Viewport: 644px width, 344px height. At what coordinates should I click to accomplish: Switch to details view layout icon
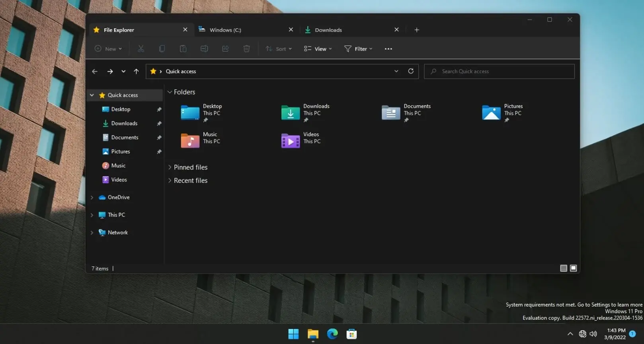563,268
